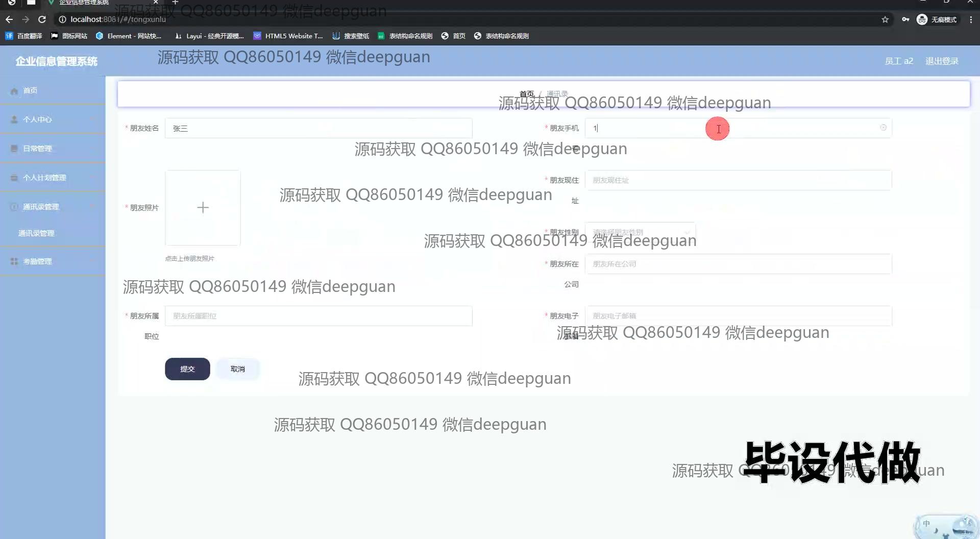Click the site info icon before the URL
The width and height of the screenshot is (980, 539).
point(62,19)
